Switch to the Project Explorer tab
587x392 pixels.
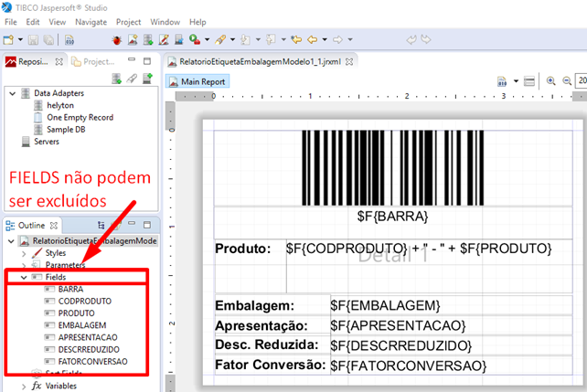point(93,62)
